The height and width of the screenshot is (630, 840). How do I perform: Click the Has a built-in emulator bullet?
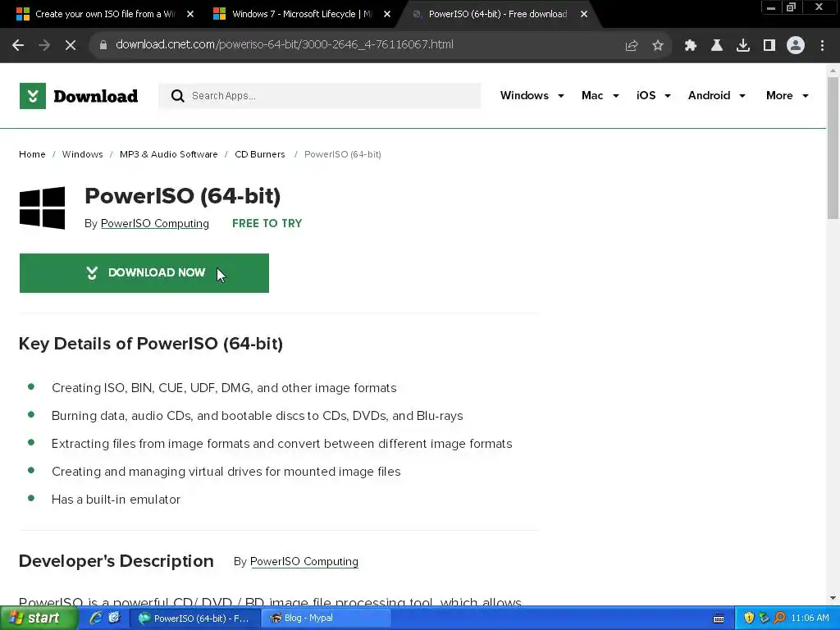click(x=116, y=500)
